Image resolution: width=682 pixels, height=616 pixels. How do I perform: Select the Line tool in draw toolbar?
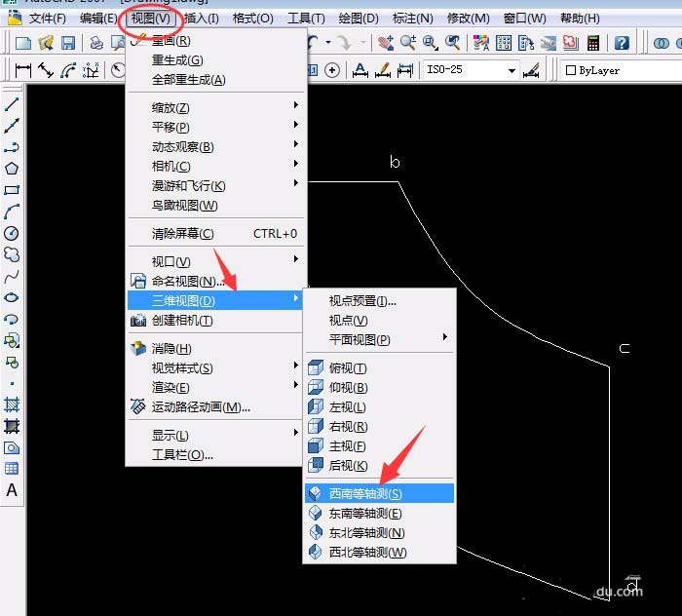12,104
